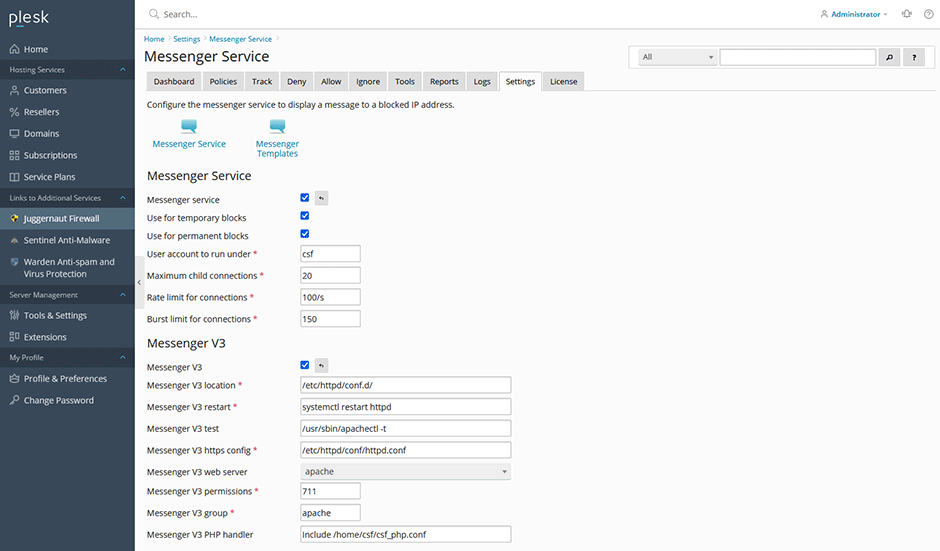Open the Messenger V3 web server dropdown

pos(405,471)
